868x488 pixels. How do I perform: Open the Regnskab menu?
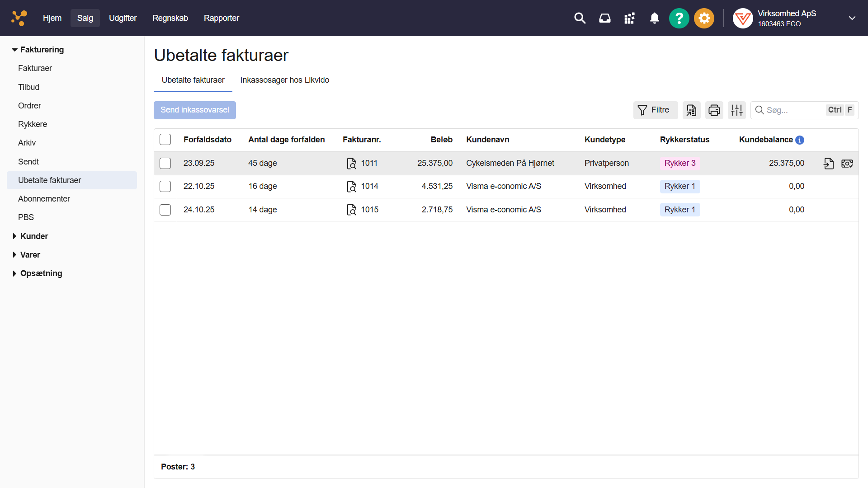170,18
